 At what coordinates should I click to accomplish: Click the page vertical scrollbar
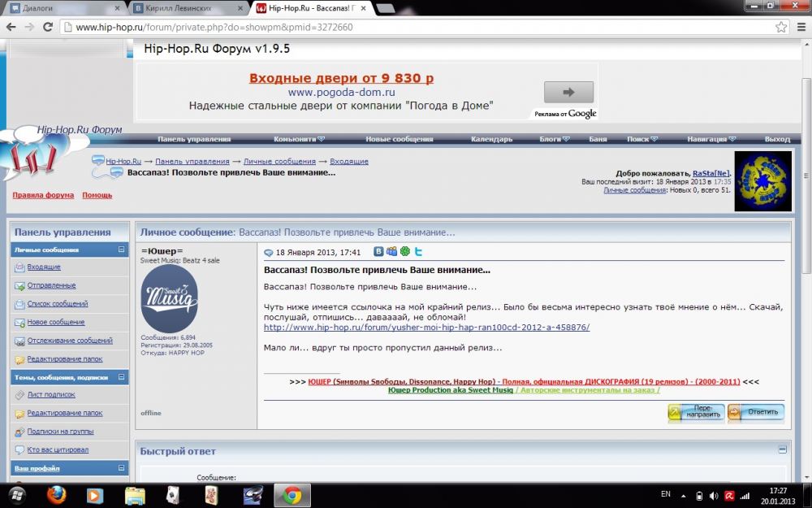coord(806,176)
